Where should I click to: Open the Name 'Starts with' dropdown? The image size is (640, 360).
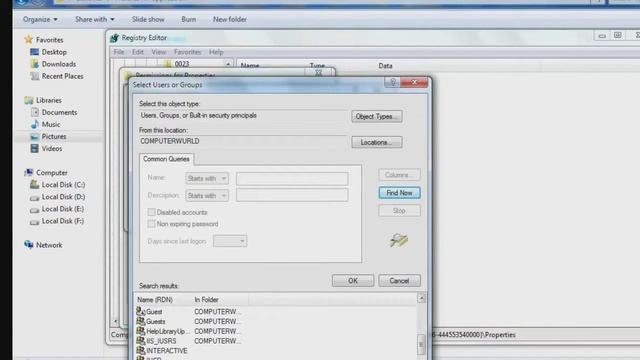(x=207, y=178)
